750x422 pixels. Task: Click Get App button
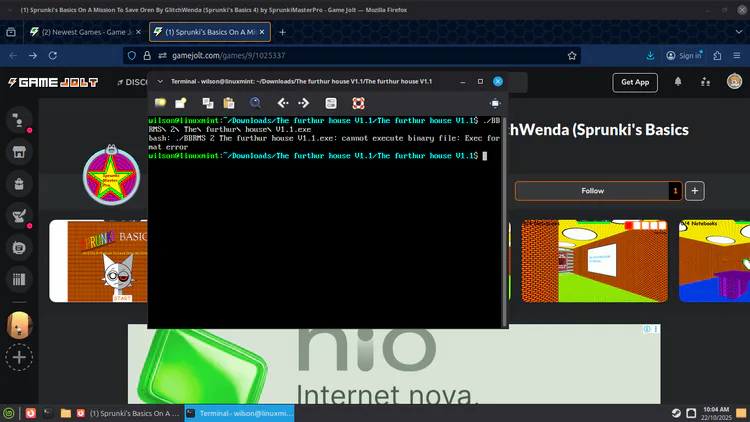pos(635,82)
